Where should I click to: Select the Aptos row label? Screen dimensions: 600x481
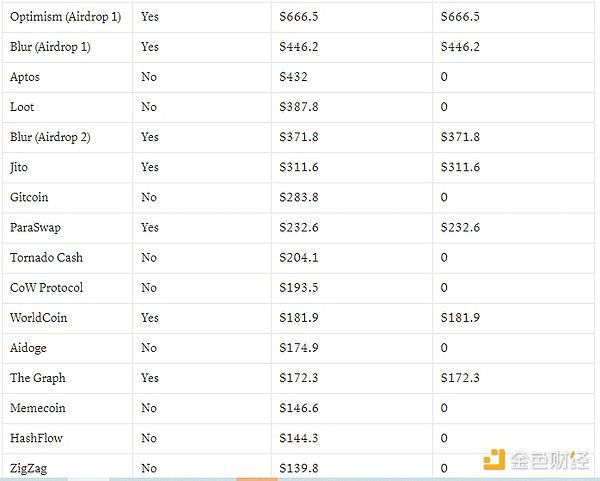(x=25, y=77)
